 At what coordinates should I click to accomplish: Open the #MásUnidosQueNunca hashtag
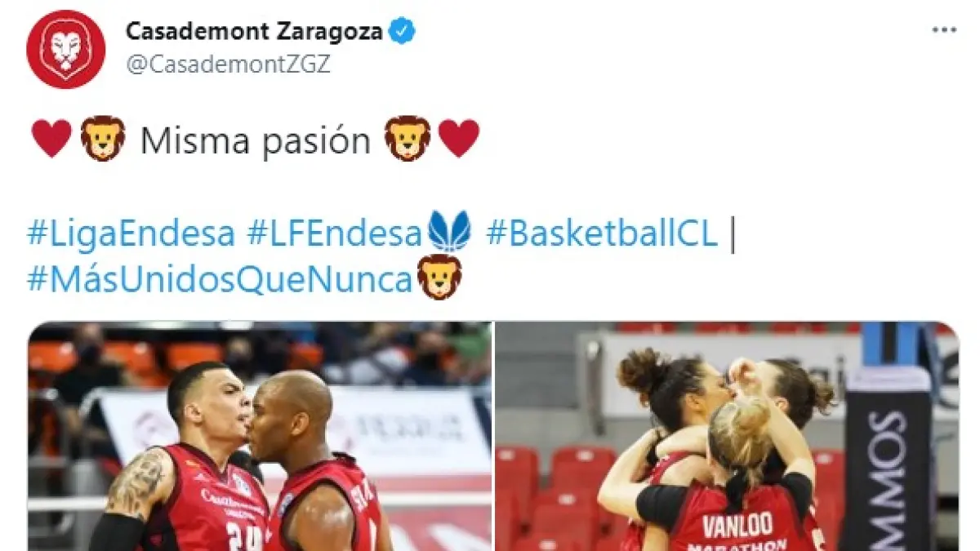pyautogui.click(x=220, y=280)
